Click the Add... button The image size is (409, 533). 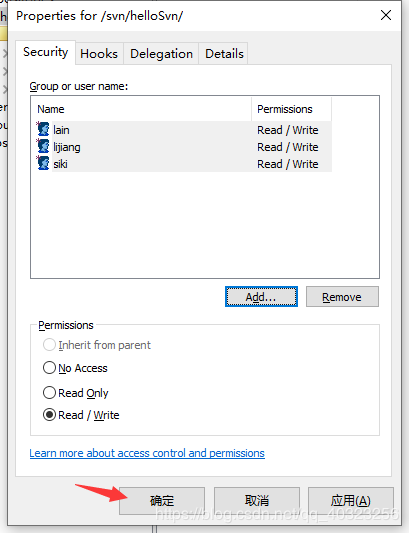click(261, 296)
